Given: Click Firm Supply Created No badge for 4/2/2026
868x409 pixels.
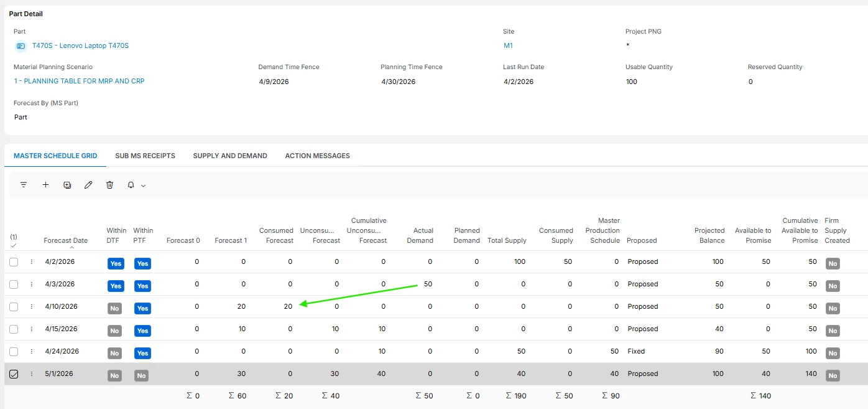Looking at the screenshot, I should (x=833, y=263).
